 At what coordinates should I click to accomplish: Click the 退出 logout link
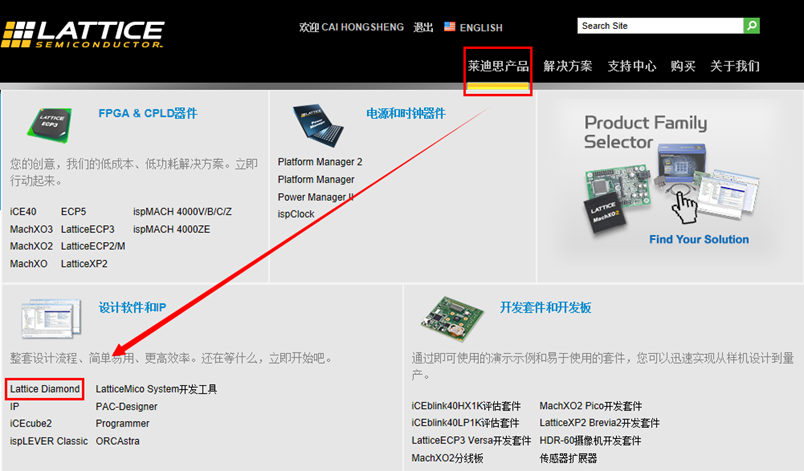point(424,27)
